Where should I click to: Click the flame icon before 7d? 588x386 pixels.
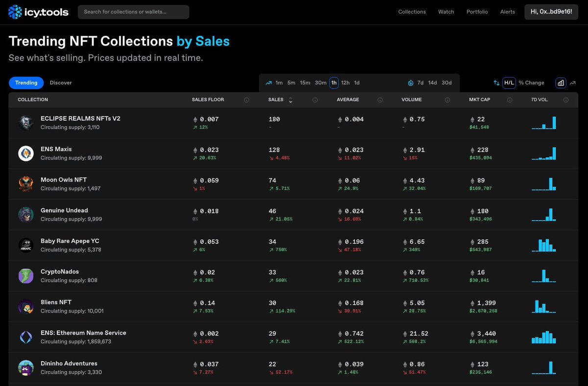click(x=411, y=83)
